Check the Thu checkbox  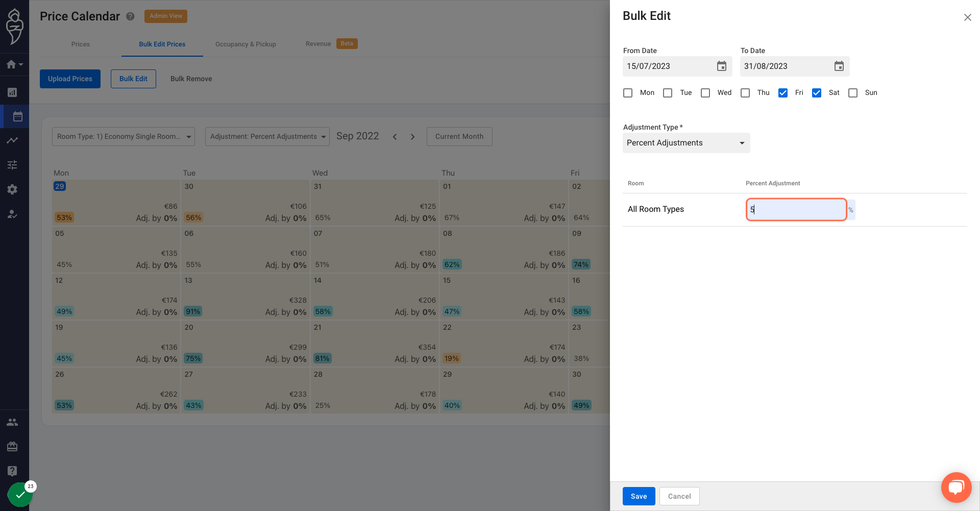(745, 93)
